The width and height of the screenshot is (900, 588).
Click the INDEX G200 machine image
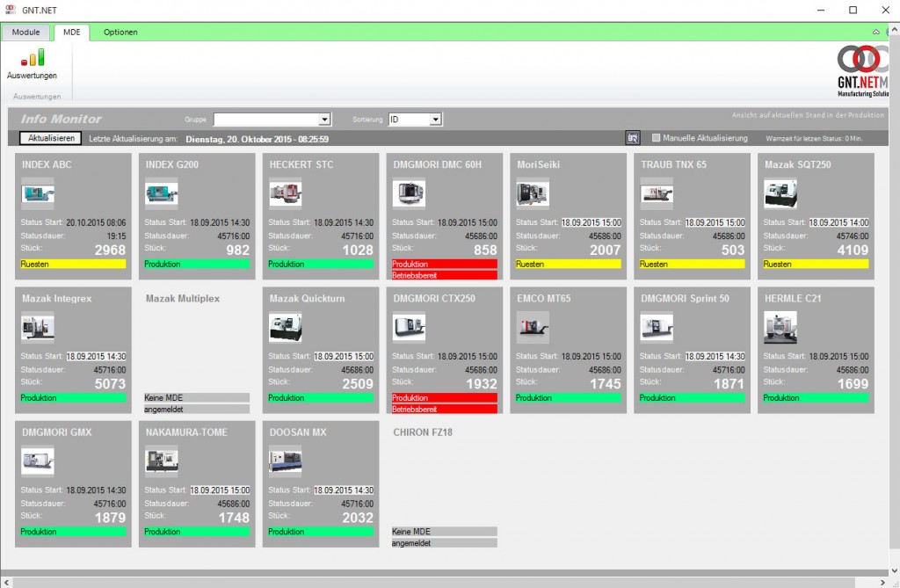(x=162, y=193)
